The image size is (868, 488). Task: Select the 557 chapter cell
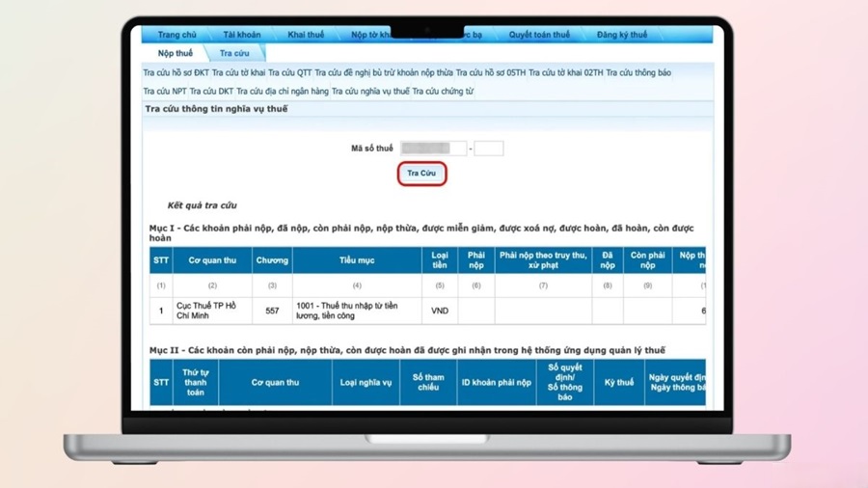point(272,311)
